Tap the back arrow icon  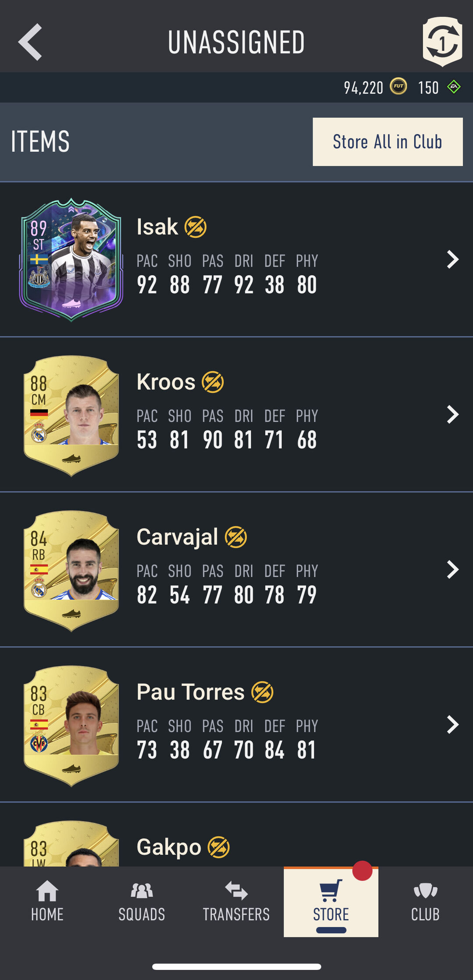tap(30, 42)
